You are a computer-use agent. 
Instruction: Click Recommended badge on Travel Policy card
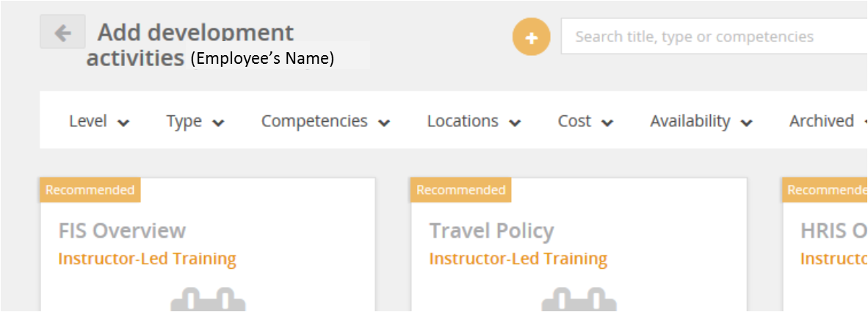[x=460, y=190]
